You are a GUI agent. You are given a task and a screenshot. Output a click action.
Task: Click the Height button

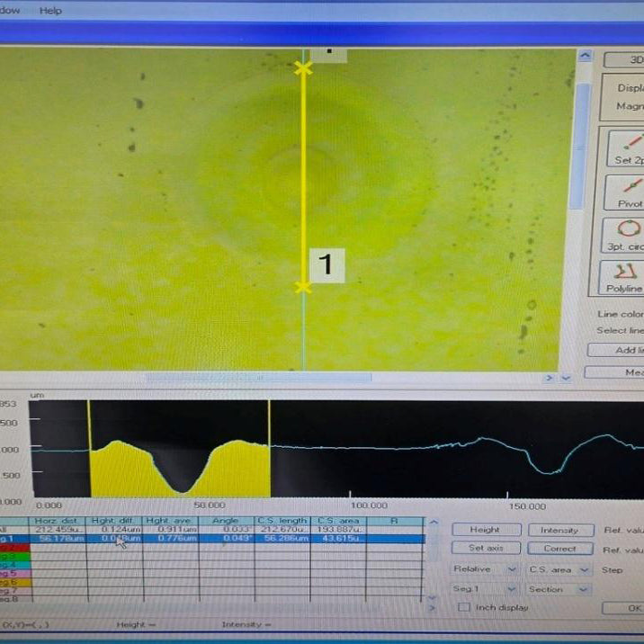pos(487,530)
